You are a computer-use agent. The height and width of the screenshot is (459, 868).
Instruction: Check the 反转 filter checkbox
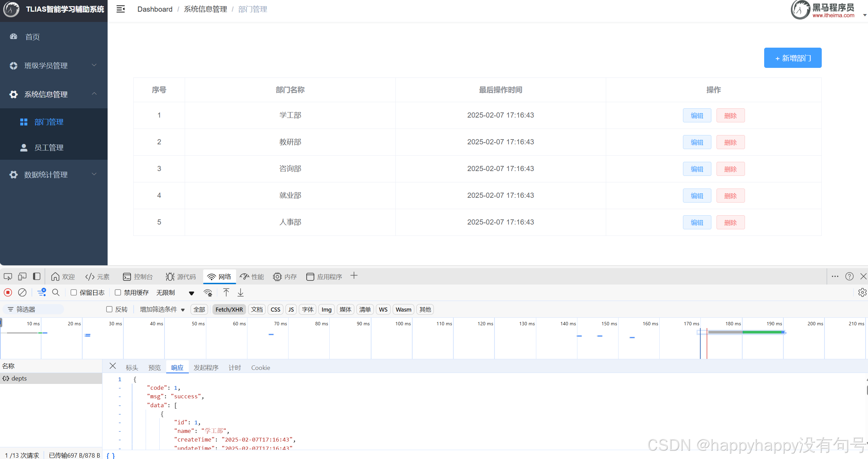[x=109, y=309]
